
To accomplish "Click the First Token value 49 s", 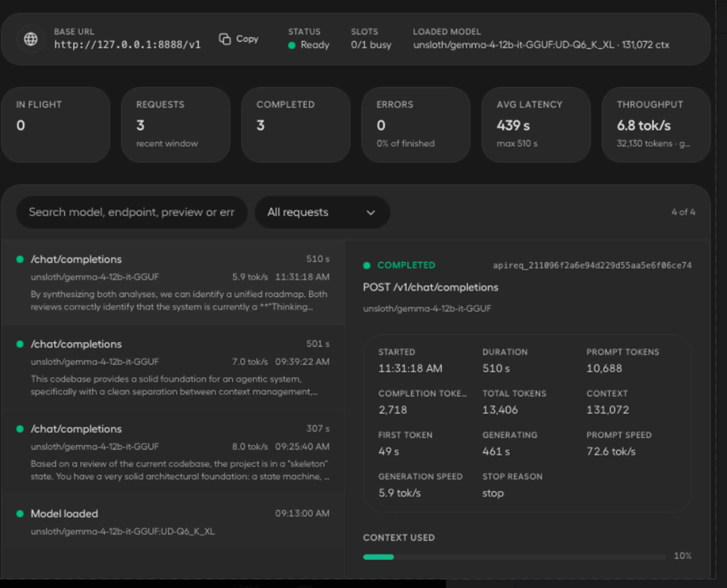I will click(388, 452).
